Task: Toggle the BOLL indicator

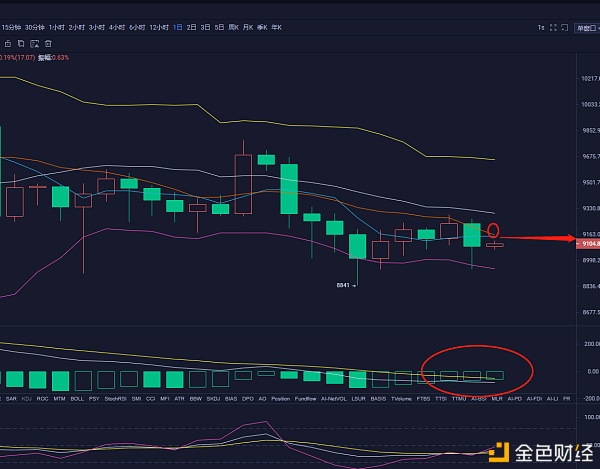Action: tap(77, 399)
